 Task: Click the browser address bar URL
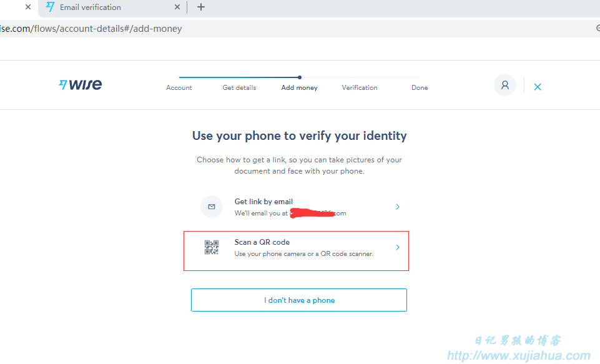pyautogui.click(x=91, y=29)
